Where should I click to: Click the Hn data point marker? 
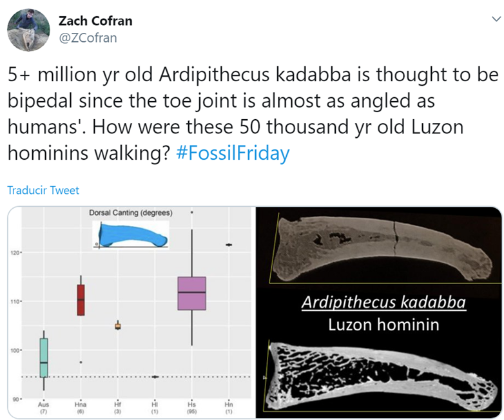tap(229, 245)
